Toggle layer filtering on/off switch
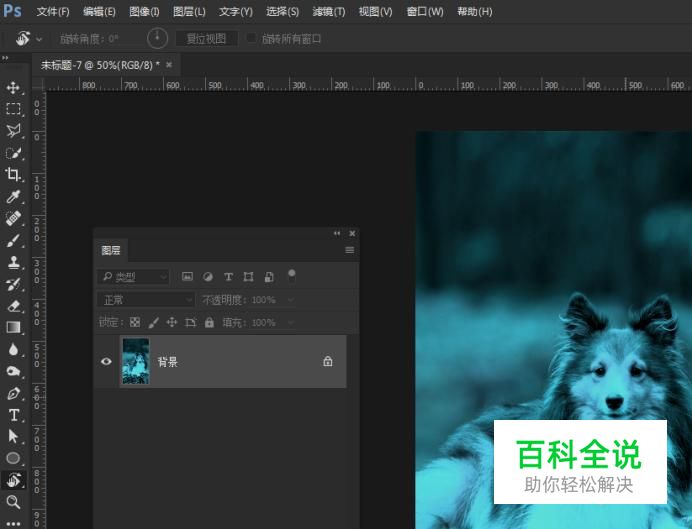Viewport: 692px width, 529px height. pos(291,275)
